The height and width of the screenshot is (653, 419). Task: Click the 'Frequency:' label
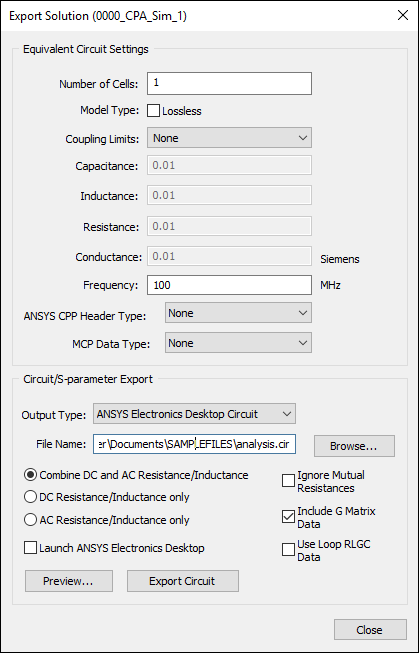tap(110, 285)
